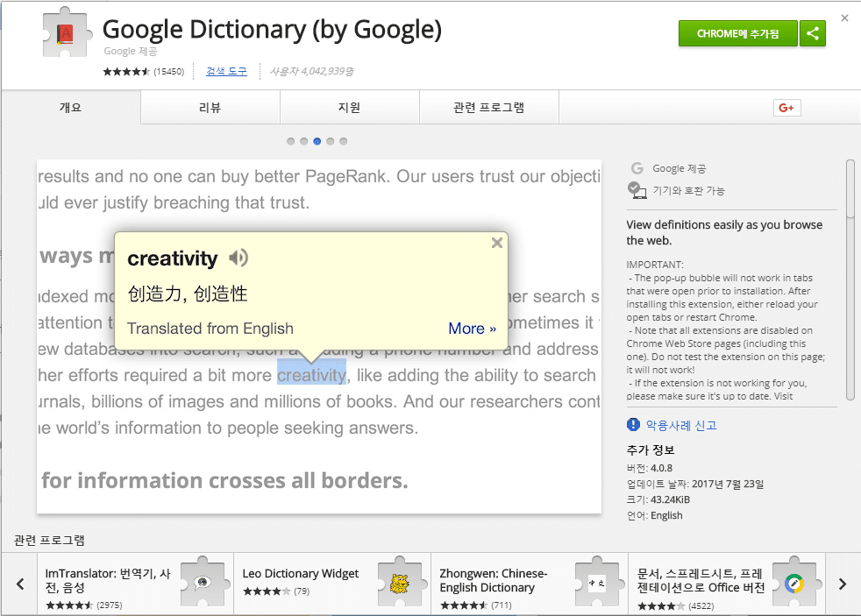The image size is (861, 616).
Task: Click the 추가 정보 heading
Action: pos(651,450)
